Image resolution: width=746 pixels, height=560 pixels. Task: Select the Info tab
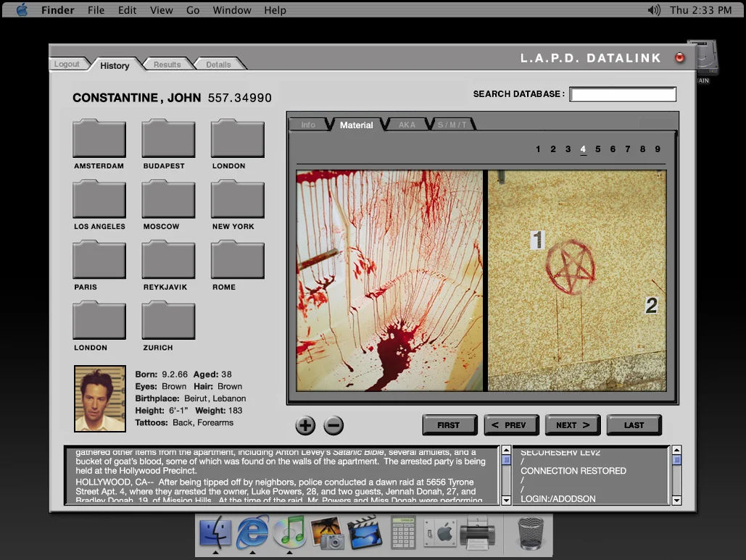coord(308,125)
